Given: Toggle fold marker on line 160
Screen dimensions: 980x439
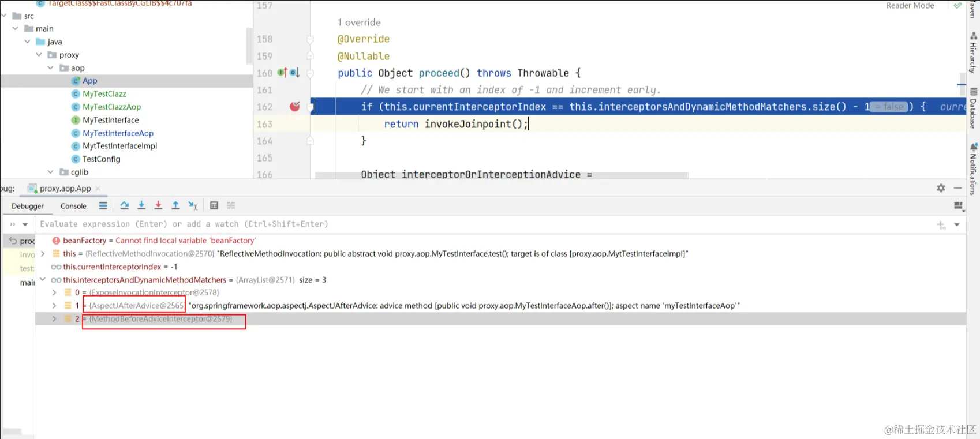Looking at the screenshot, I should 310,73.
